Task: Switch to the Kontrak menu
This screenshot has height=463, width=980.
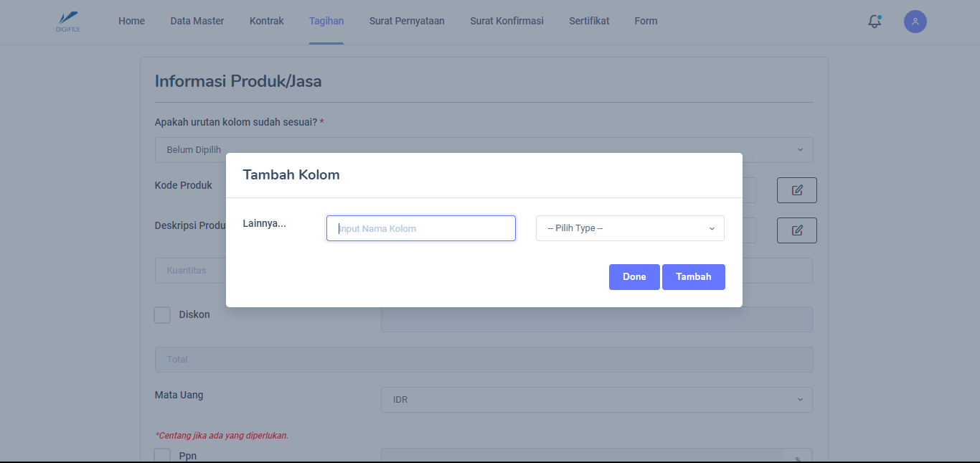Action: click(267, 22)
